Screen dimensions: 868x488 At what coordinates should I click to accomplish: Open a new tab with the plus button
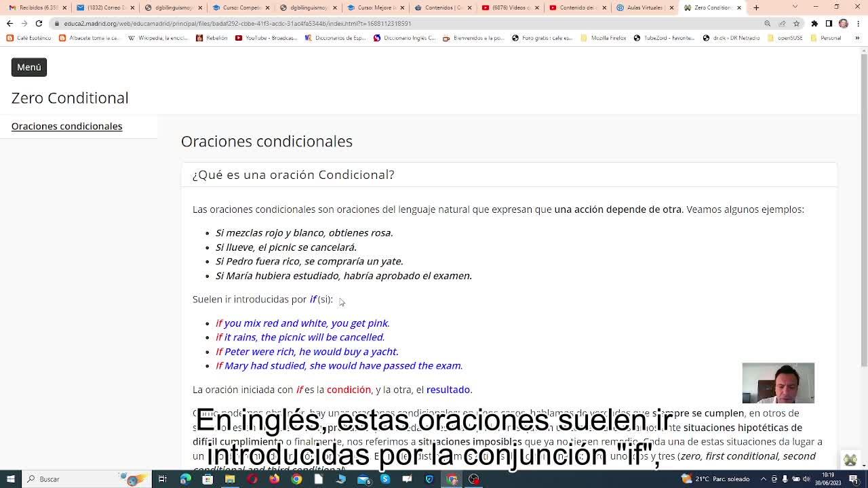coord(756,7)
